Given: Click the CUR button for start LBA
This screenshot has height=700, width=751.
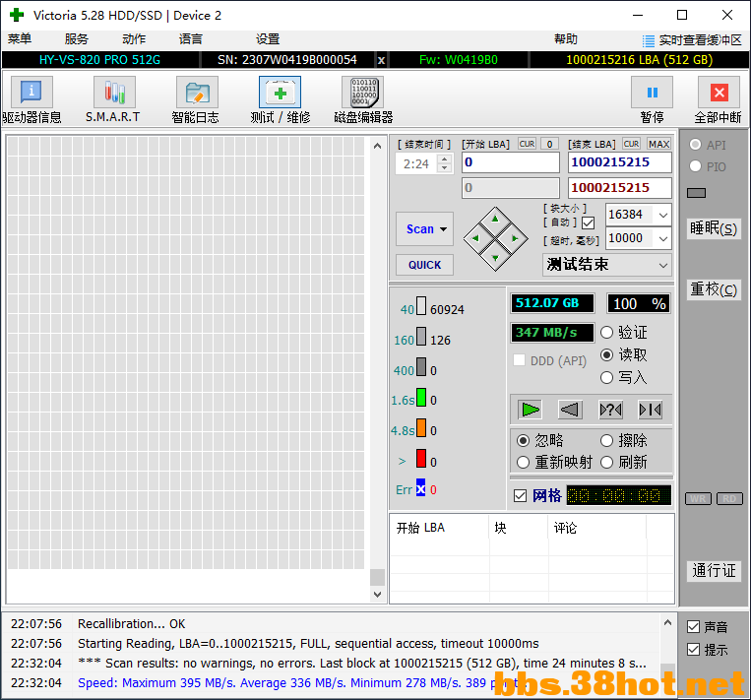Looking at the screenshot, I should [527, 144].
